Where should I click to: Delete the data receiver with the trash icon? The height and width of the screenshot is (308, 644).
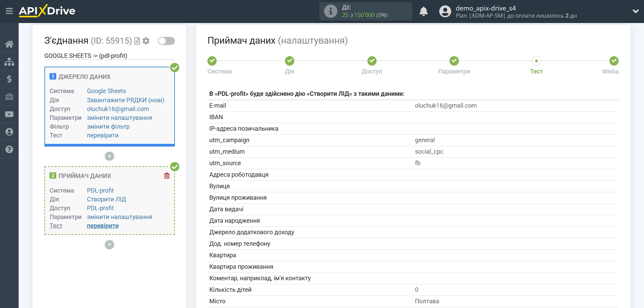[x=167, y=176]
